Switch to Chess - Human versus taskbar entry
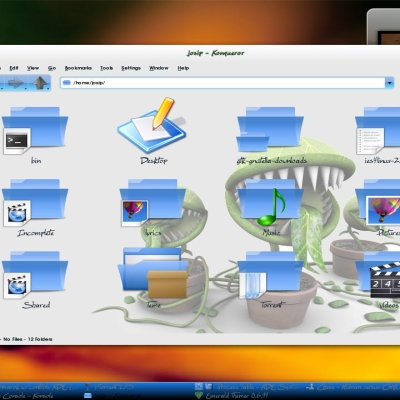The height and width of the screenshot is (400, 400). pyautogui.click(x=353, y=387)
